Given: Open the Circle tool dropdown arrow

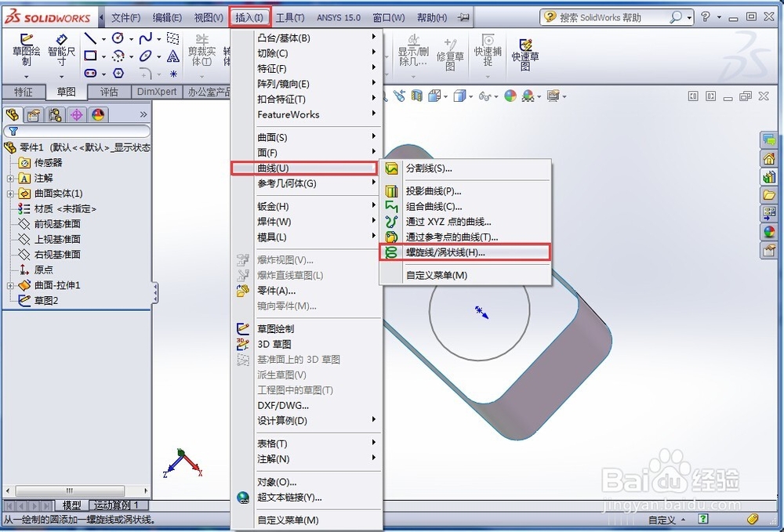Looking at the screenshot, I should [x=131, y=39].
